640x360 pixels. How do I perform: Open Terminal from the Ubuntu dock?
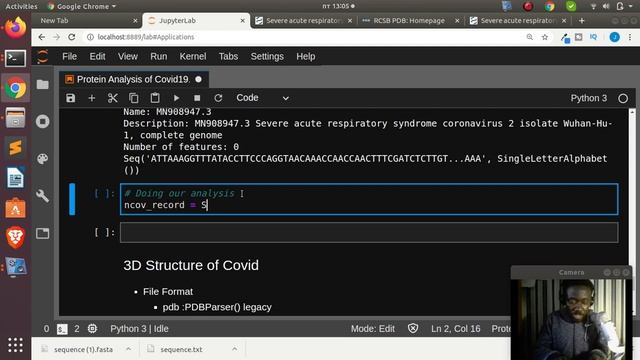click(16, 58)
